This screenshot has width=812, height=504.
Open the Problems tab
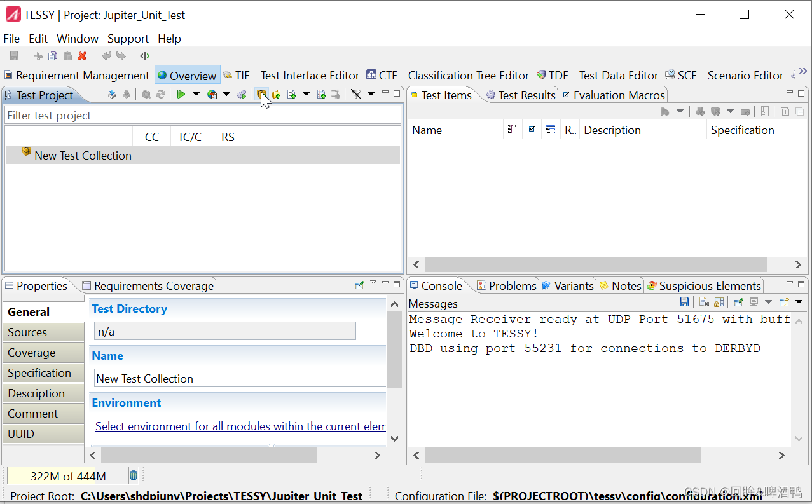[x=507, y=286]
